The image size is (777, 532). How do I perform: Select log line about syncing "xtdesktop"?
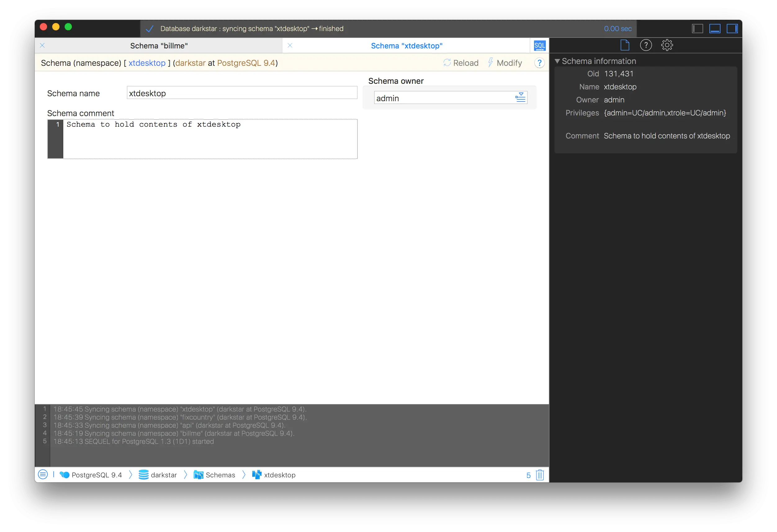pos(180,409)
